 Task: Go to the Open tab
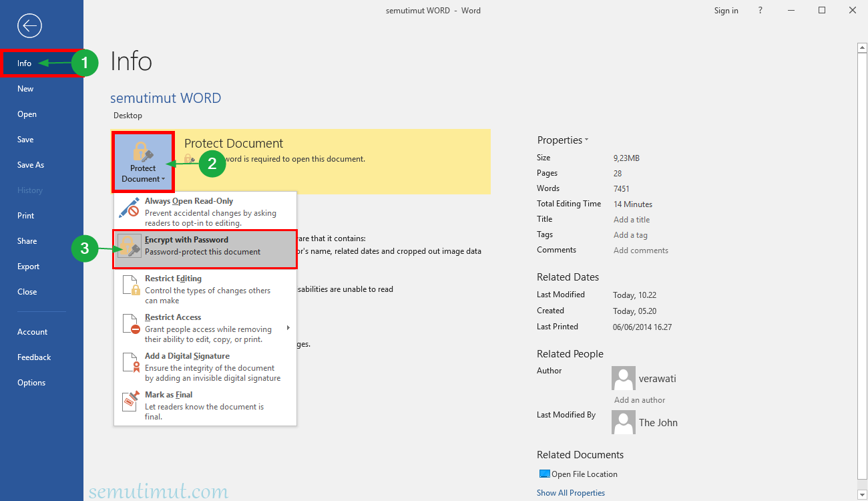pos(42,114)
